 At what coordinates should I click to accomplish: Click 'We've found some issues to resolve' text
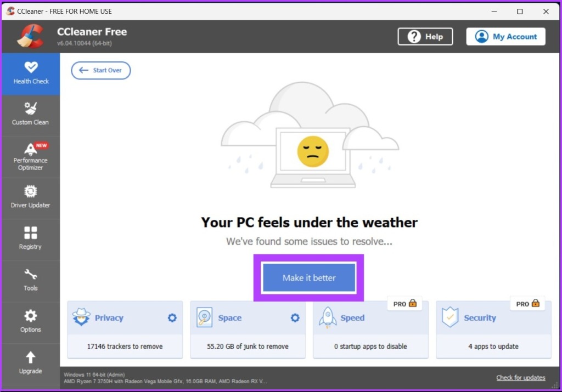pos(309,241)
